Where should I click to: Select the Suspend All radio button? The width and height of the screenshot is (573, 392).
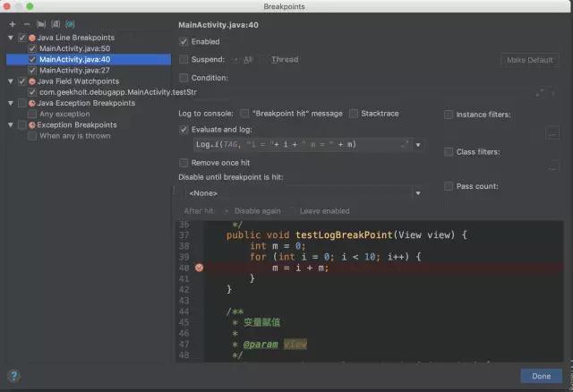(236, 60)
